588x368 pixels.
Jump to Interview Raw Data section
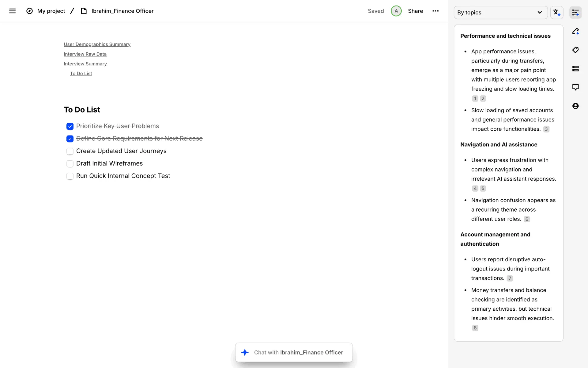pos(85,54)
